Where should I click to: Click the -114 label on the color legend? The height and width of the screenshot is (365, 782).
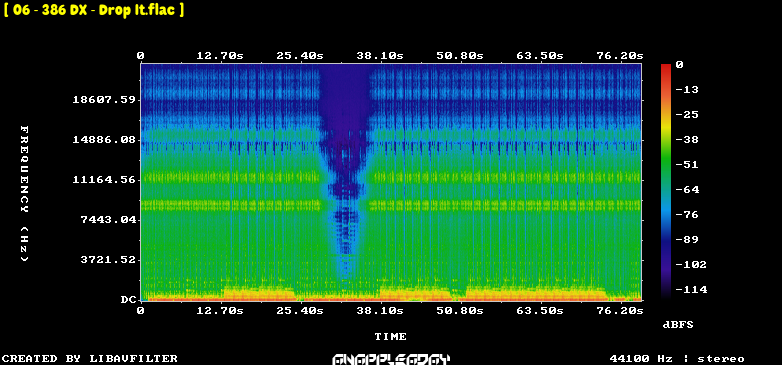click(691, 289)
